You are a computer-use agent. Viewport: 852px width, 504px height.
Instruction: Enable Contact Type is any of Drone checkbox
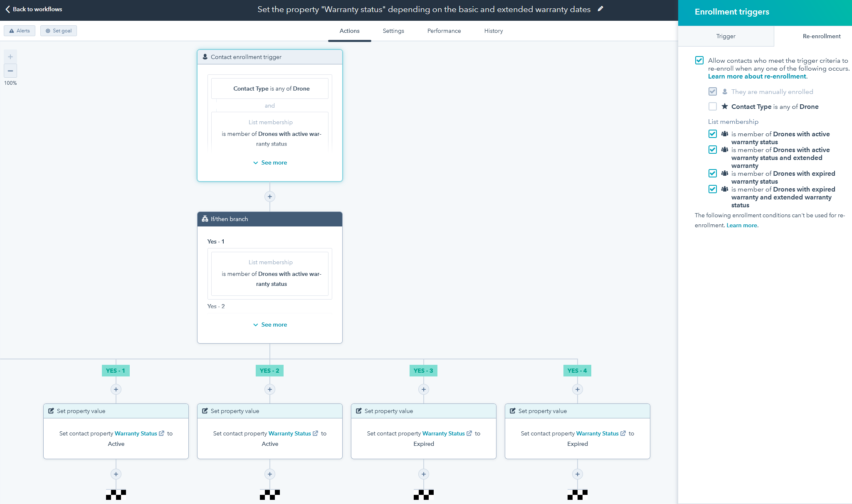(x=713, y=106)
